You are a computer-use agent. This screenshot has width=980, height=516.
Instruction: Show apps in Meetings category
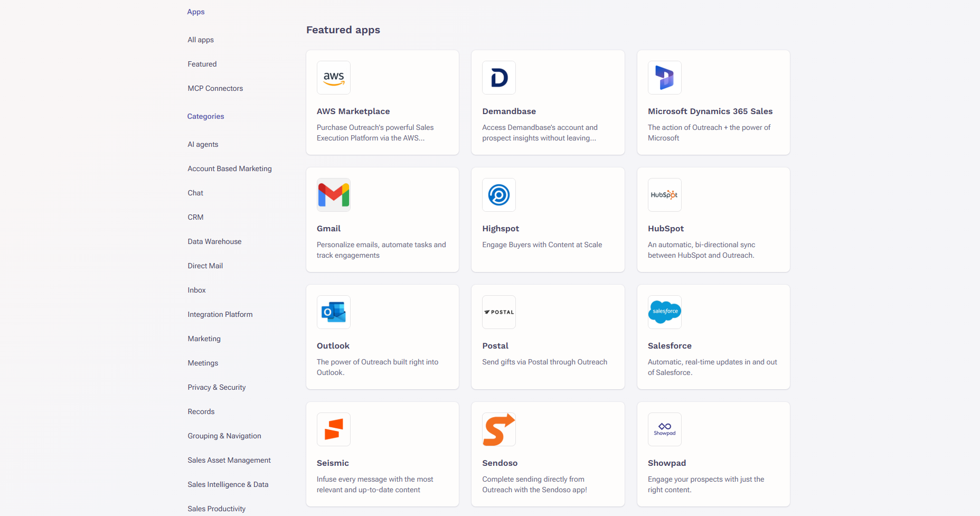point(203,363)
